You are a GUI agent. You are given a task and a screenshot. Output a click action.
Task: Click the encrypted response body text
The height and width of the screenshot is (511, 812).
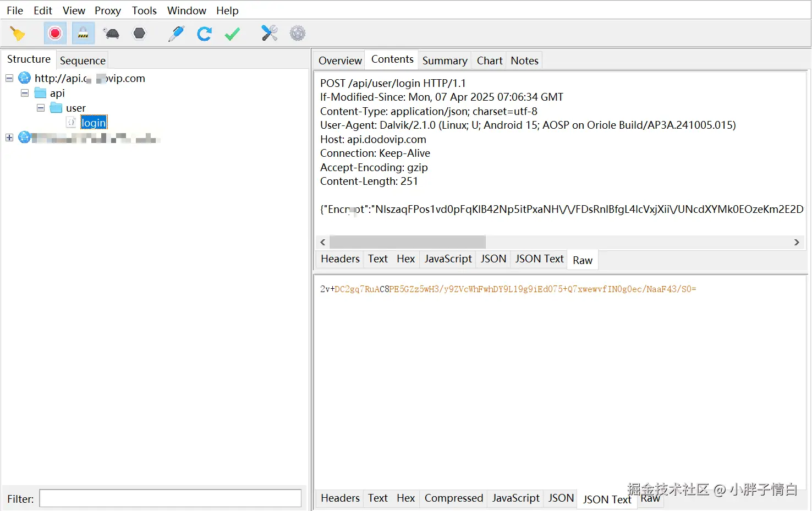508,289
